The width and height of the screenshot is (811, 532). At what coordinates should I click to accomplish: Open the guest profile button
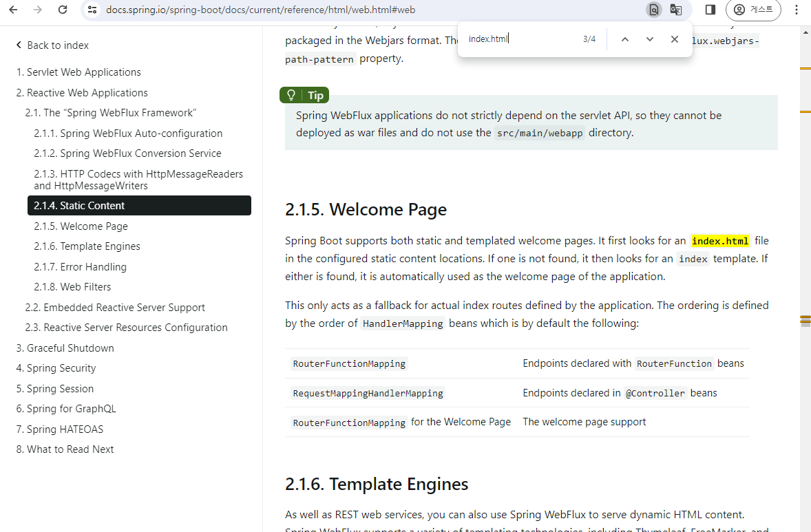click(x=753, y=10)
